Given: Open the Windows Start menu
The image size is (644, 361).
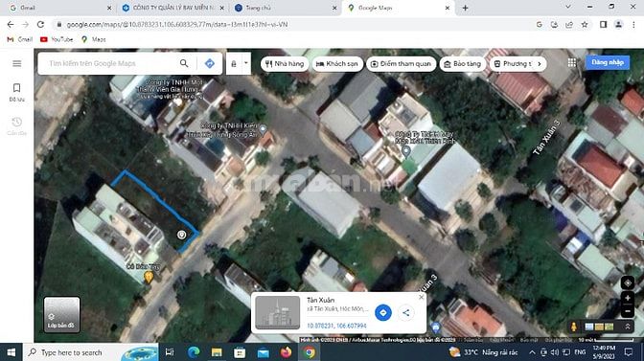Looking at the screenshot, I should 11,352.
